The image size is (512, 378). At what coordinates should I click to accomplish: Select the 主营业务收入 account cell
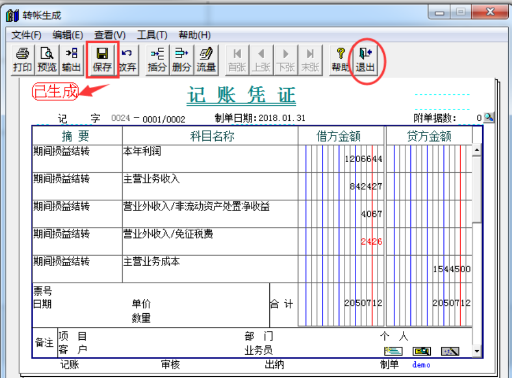point(210,186)
